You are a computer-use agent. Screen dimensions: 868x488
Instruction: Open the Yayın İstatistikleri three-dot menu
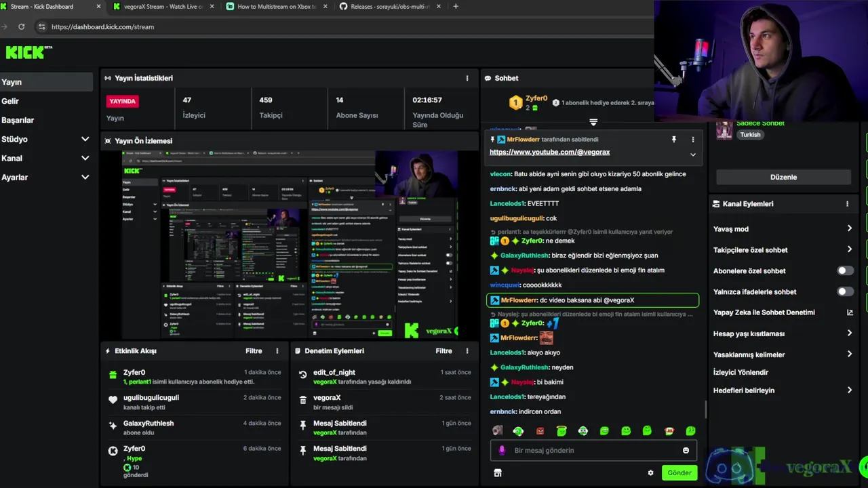(467, 78)
